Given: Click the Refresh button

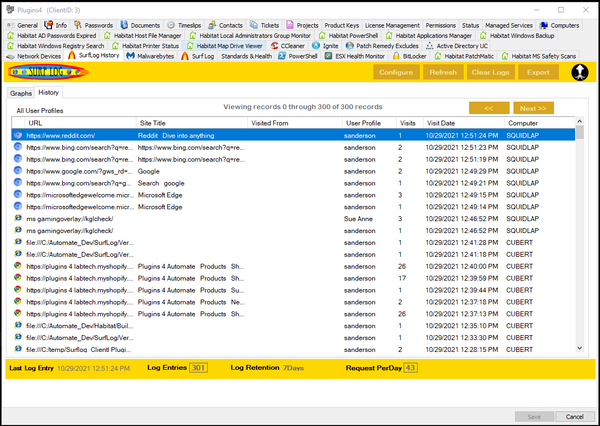Looking at the screenshot, I should pyautogui.click(x=443, y=72).
